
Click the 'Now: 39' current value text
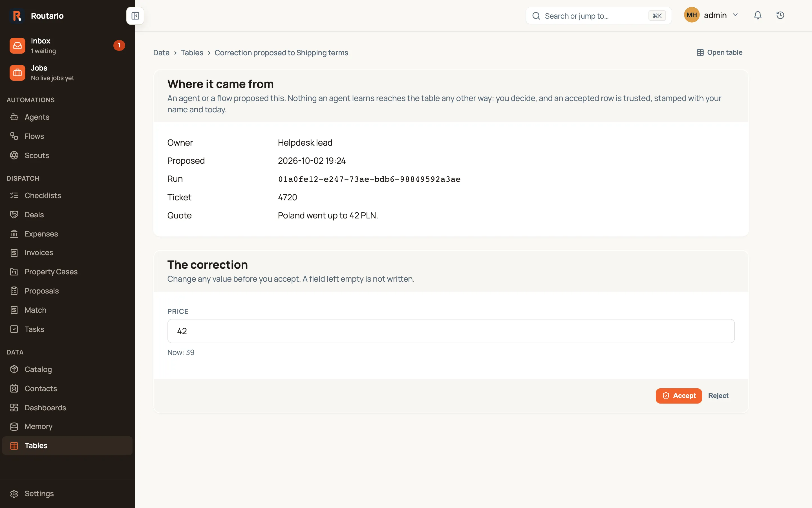(x=181, y=352)
